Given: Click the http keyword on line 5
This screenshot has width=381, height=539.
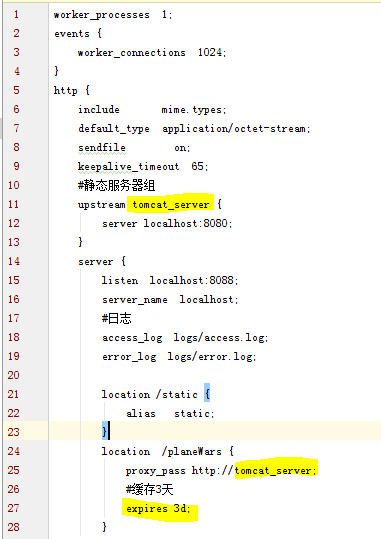Looking at the screenshot, I should 66,91.
